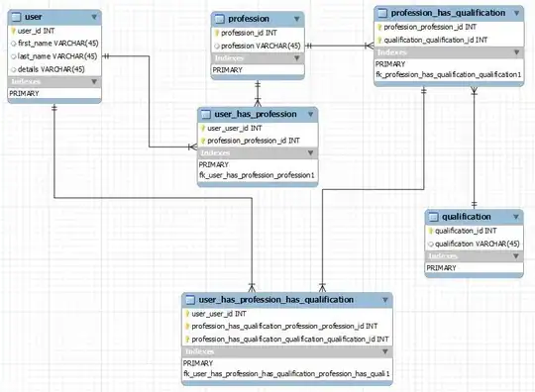
Task: Collapse the profession table via header arrow
Action: point(297,19)
